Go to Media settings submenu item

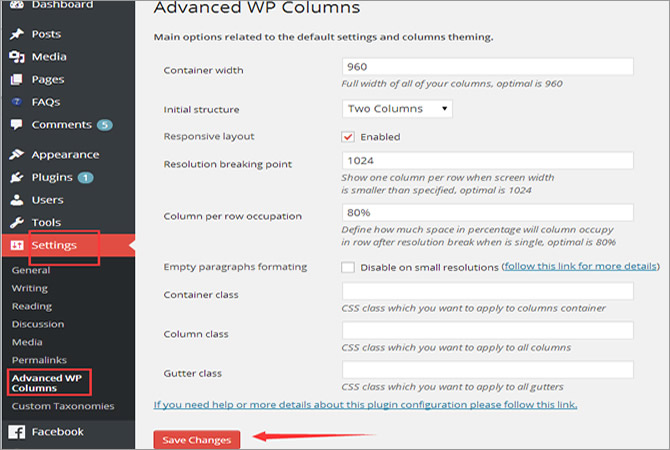click(x=27, y=342)
